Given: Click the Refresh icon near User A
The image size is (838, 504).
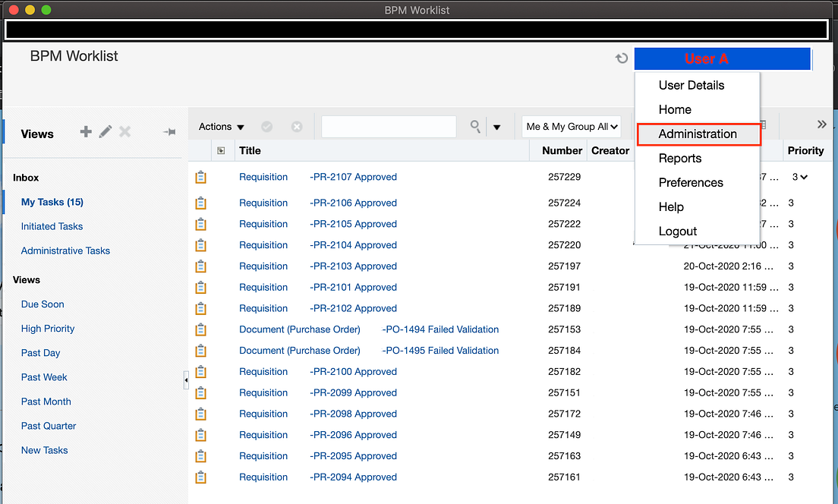Looking at the screenshot, I should click(x=622, y=58).
